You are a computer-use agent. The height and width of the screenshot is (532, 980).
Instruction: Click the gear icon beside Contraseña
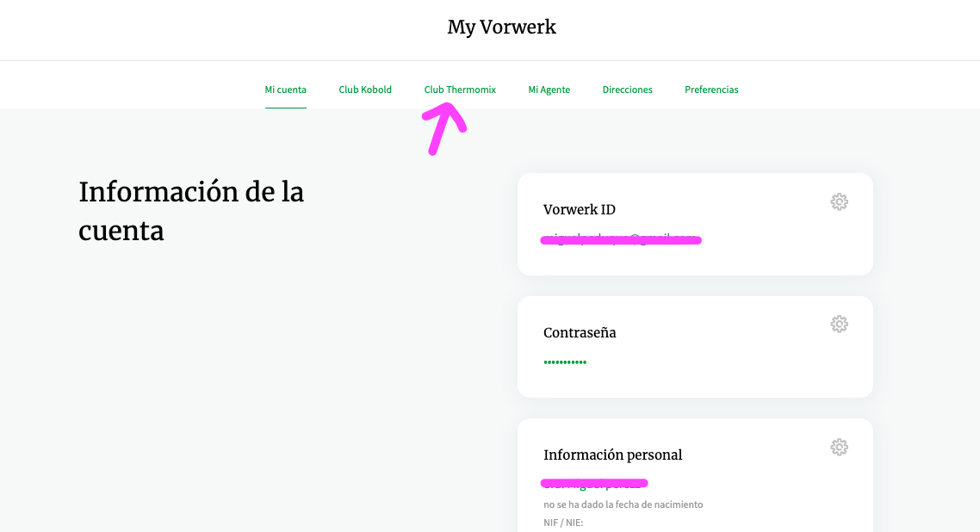point(839,325)
